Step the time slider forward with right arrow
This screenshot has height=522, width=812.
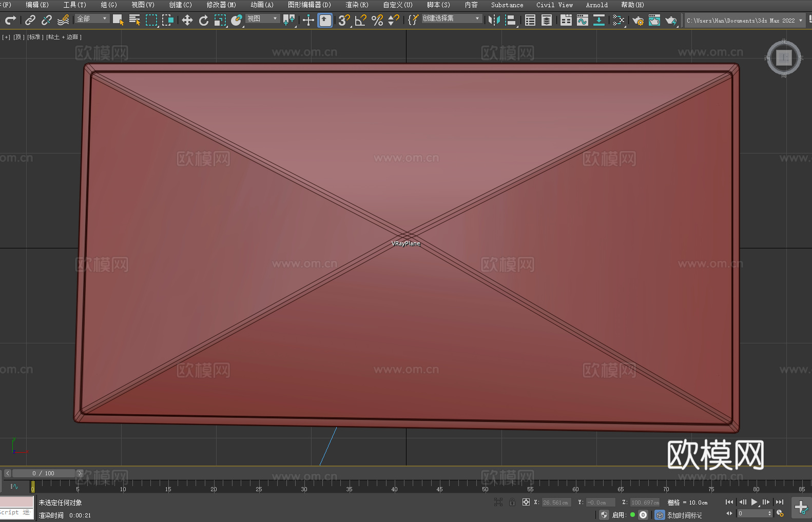80,473
